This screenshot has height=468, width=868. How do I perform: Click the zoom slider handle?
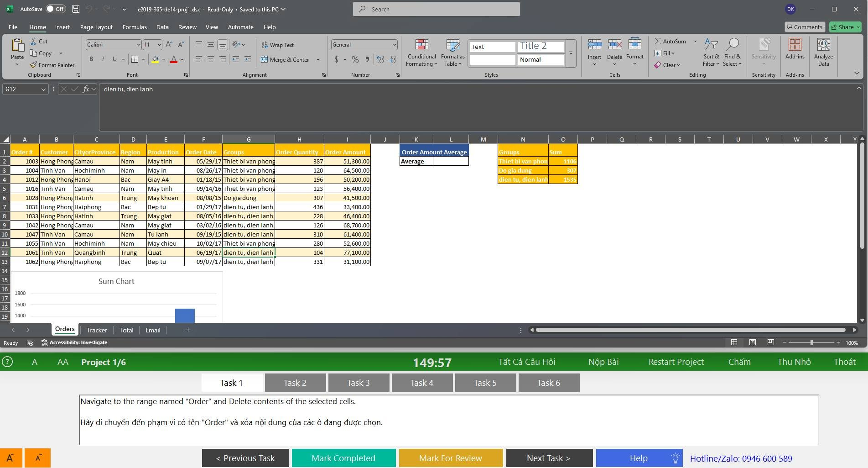tap(811, 342)
